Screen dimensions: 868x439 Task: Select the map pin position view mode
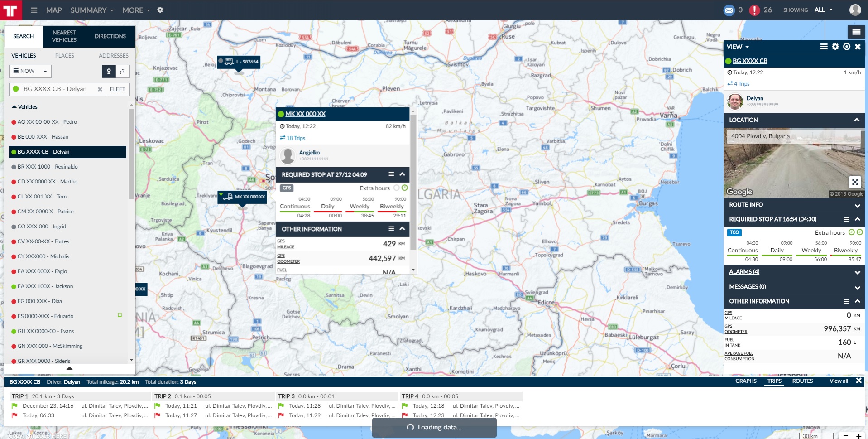coord(109,71)
